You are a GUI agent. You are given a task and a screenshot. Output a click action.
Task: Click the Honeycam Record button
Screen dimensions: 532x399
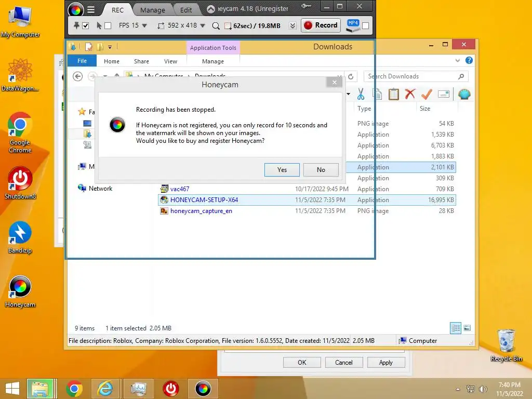[x=321, y=25]
